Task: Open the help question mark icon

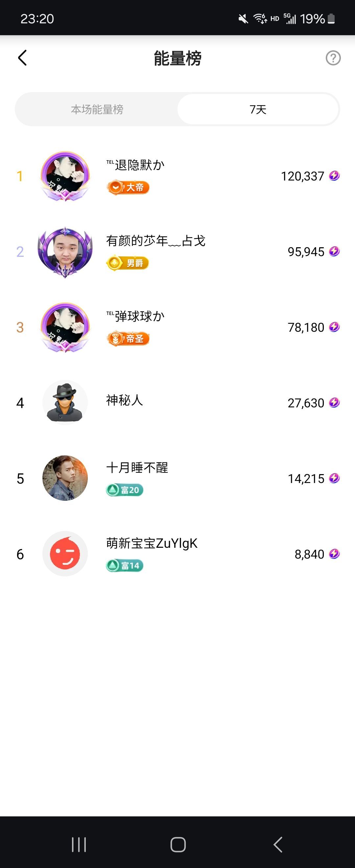Action: point(333,58)
